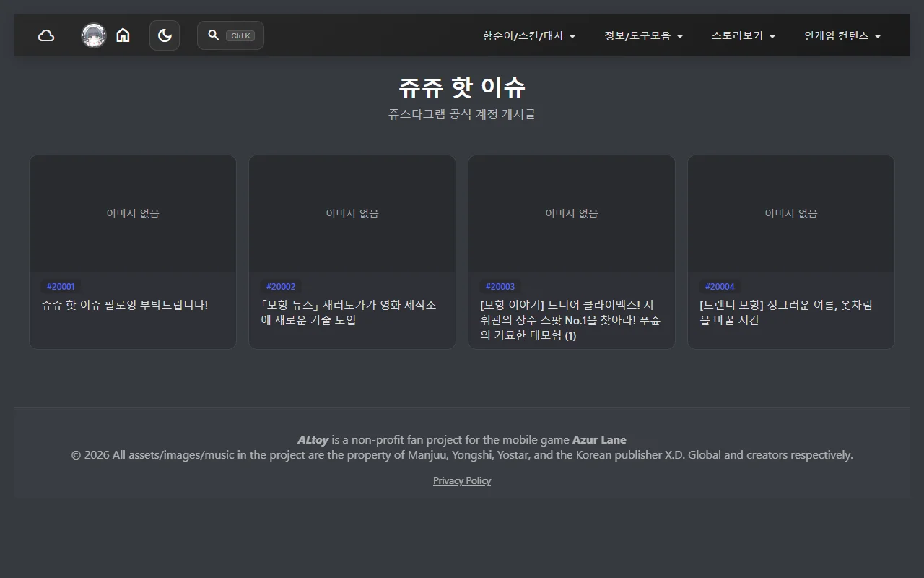Open the thumbnail of post #20002

pos(352,214)
